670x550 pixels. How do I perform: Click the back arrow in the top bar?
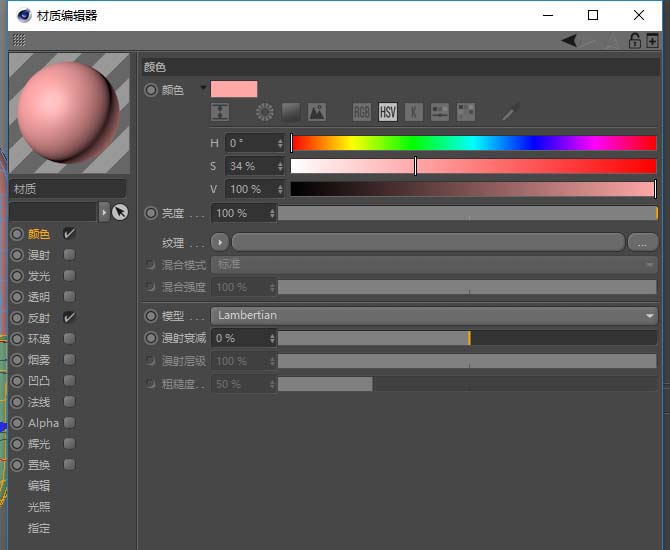click(x=569, y=41)
